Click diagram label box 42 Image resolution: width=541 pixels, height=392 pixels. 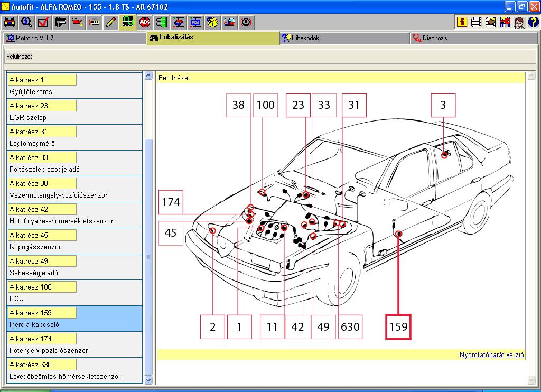pyautogui.click(x=298, y=327)
